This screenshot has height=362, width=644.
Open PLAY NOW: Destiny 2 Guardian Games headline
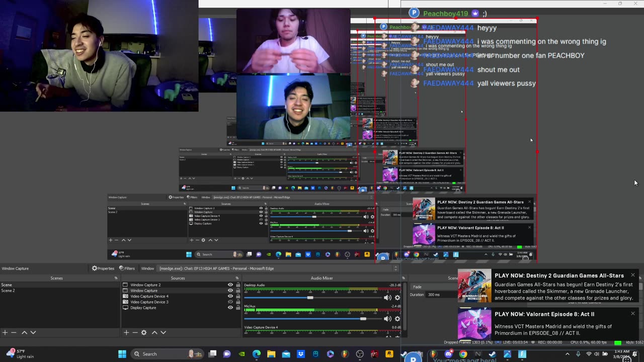pyautogui.click(x=559, y=276)
